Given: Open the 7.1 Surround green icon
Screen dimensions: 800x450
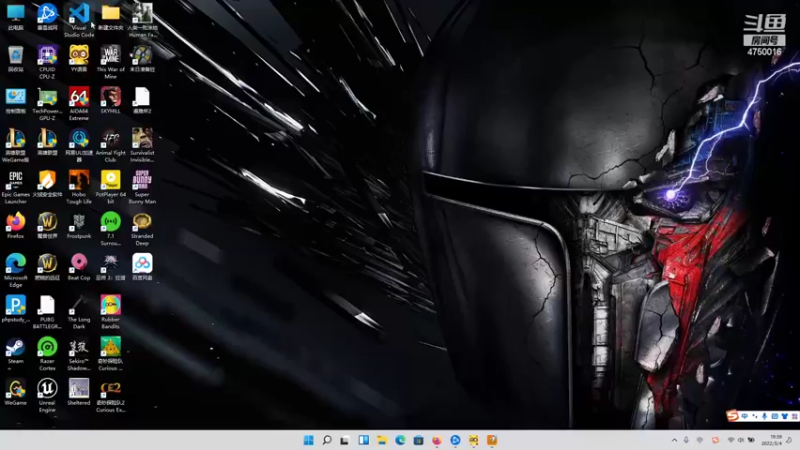Looking at the screenshot, I should (110, 229).
